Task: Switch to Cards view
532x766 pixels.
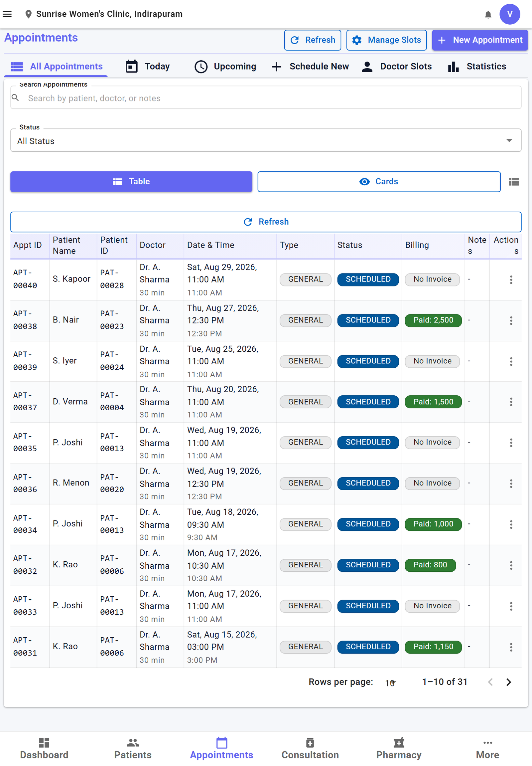Action: coord(379,181)
